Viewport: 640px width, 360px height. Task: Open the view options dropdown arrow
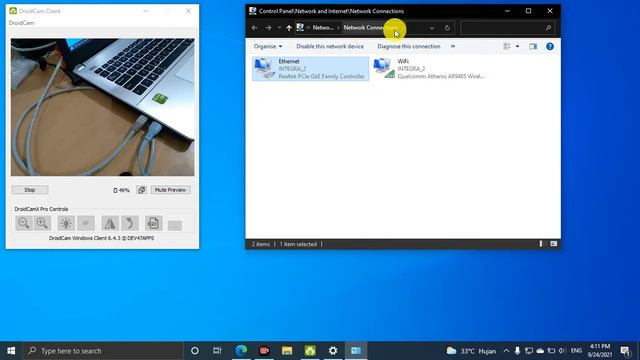(518, 47)
